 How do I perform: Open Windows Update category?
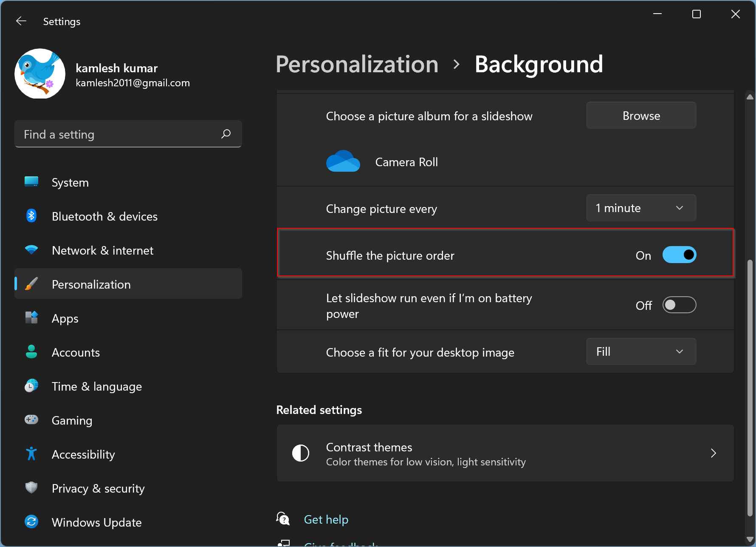(x=128, y=521)
